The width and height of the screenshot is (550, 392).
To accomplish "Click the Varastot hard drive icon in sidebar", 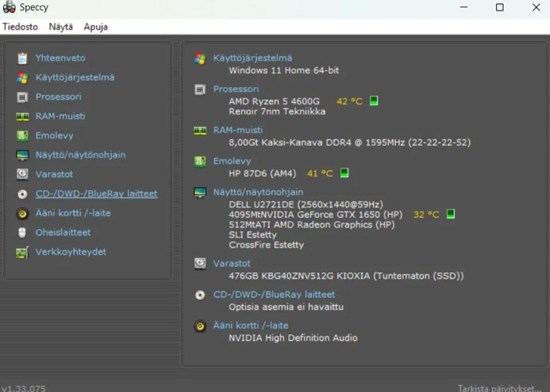I will tap(22, 174).
